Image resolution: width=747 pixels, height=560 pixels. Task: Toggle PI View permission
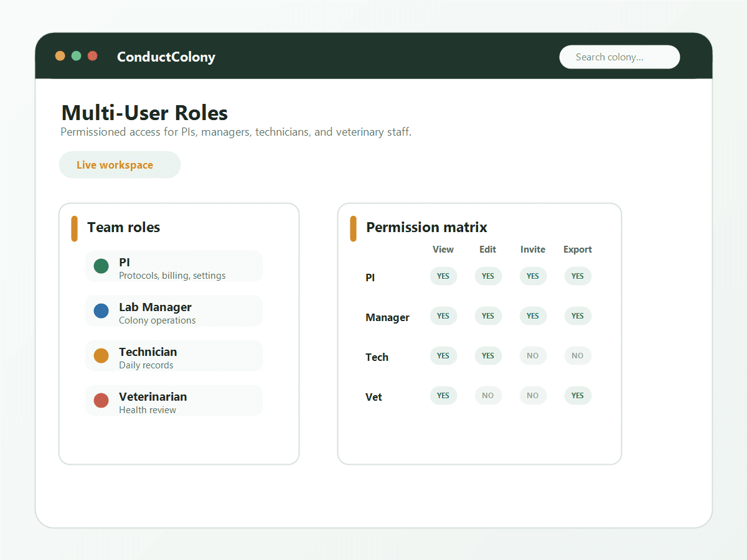tap(443, 276)
